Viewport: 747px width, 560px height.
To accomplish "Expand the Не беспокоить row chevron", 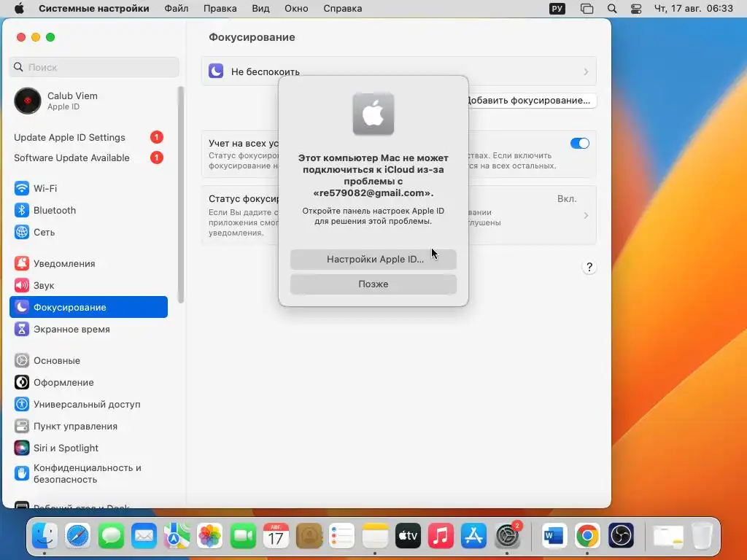I will tap(586, 72).
